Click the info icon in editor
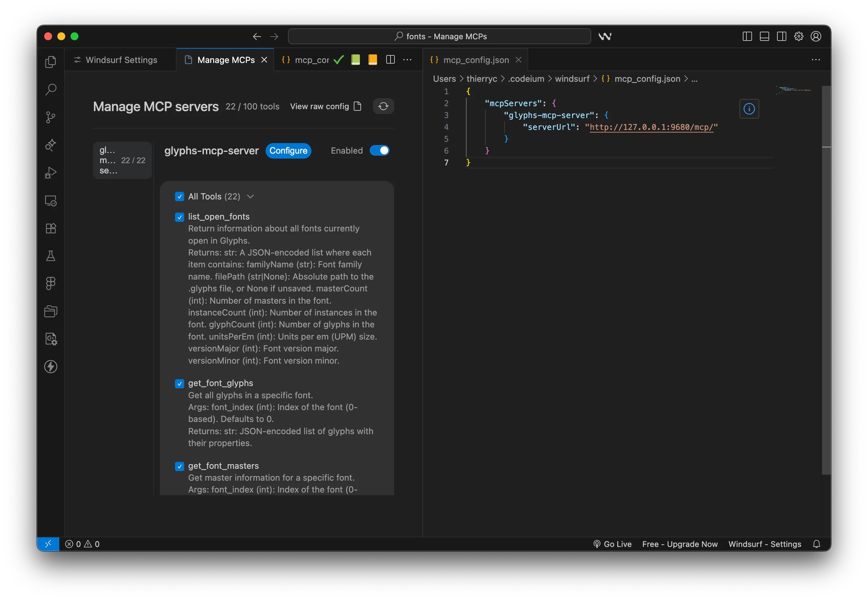868x600 pixels. pyautogui.click(x=749, y=109)
